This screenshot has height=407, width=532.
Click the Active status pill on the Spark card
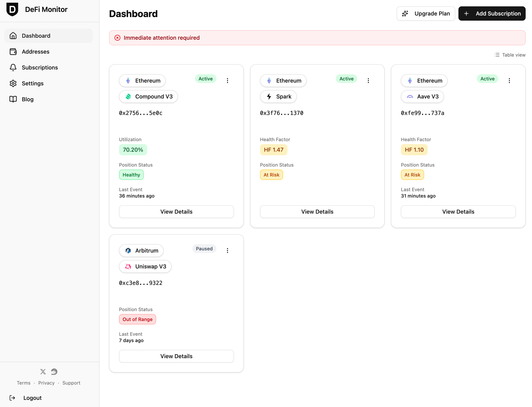[346, 78]
